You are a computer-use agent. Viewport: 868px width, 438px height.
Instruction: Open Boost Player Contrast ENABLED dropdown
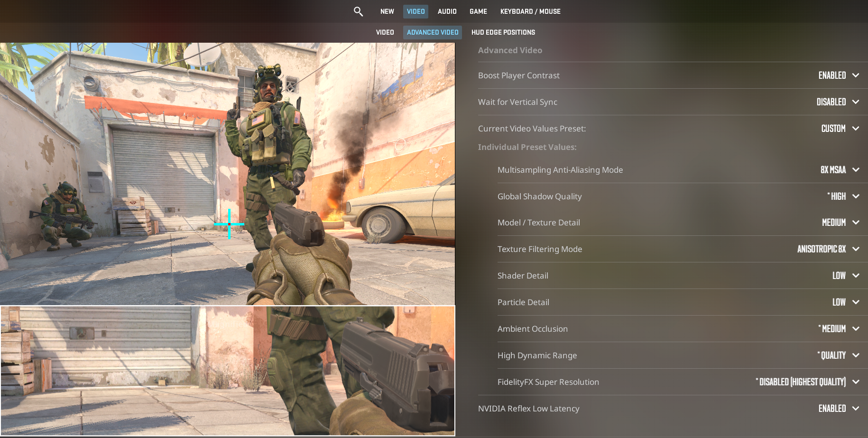[839, 75]
